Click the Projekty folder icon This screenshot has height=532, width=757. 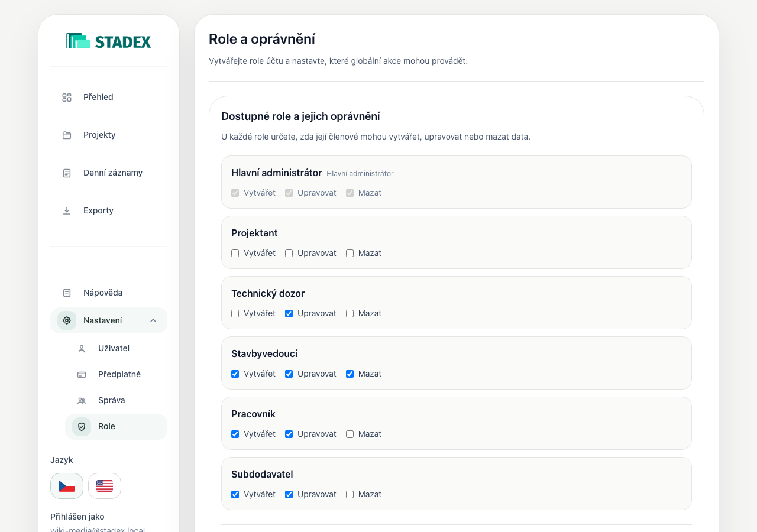point(67,135)
